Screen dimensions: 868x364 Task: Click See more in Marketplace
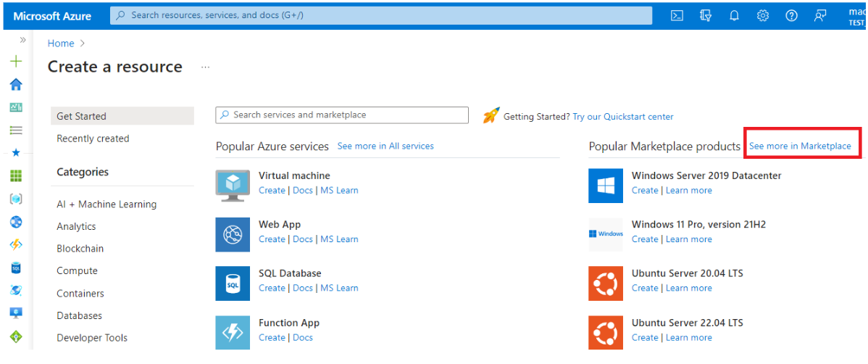coord(800,146)
